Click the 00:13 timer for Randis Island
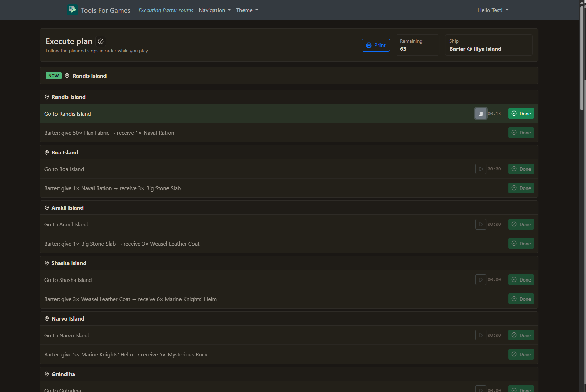 click(x=494, y=114)
